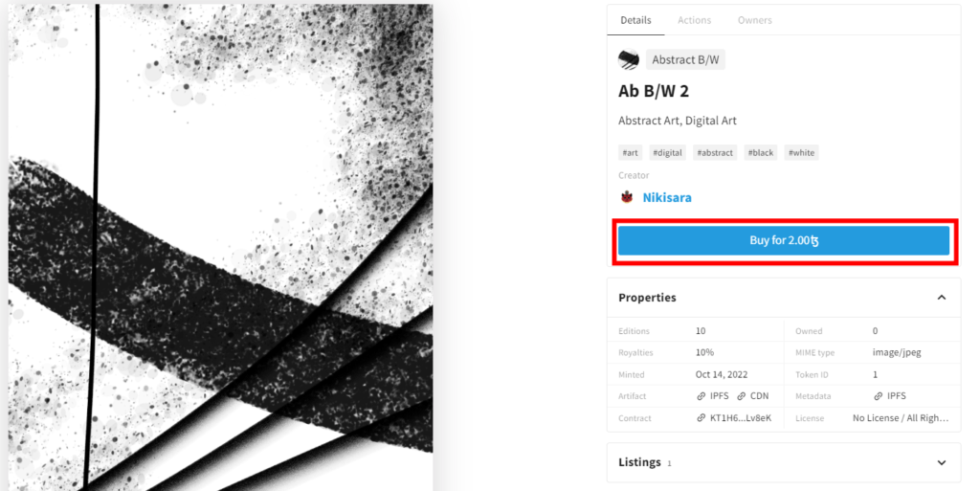The height and width of the screenshot is (491, 980).
Task: Open the Nikisara creator profile link
Action: coord(667,197)
